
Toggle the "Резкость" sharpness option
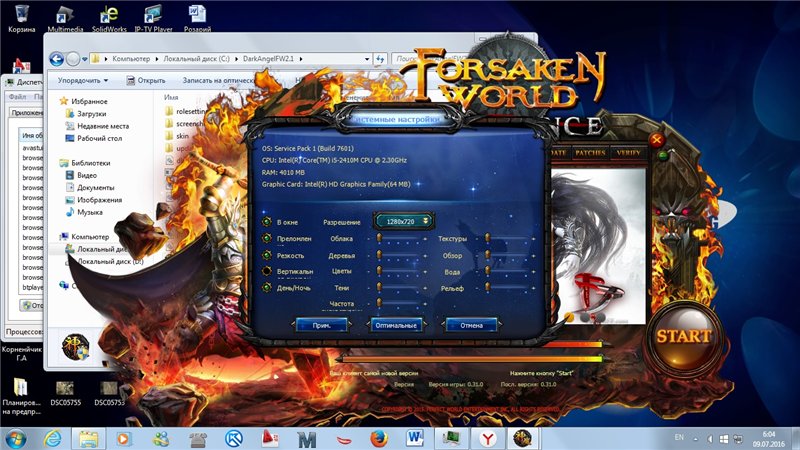click(267, 255)
